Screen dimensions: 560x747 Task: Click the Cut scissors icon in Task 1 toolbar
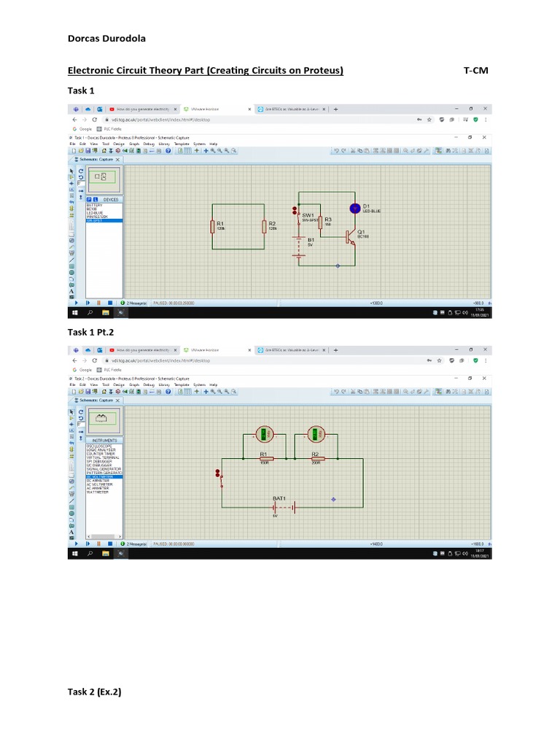pyautogui.click(x=353, y=150)
